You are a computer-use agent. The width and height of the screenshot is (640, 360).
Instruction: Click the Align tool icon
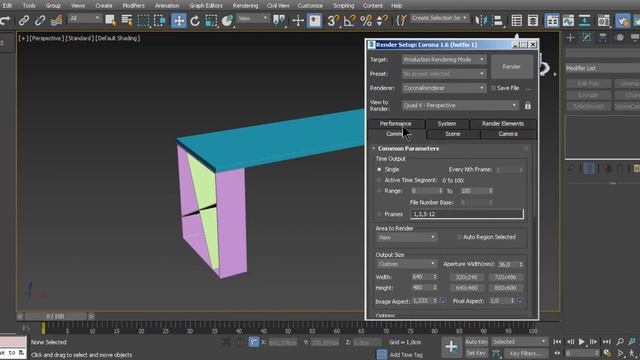[x=498, y=20]
